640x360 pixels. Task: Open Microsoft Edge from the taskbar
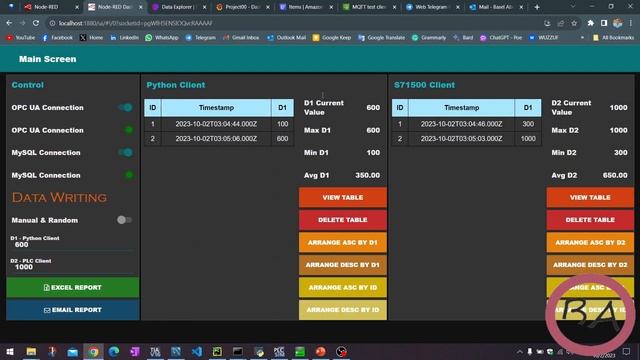point(114,351)
